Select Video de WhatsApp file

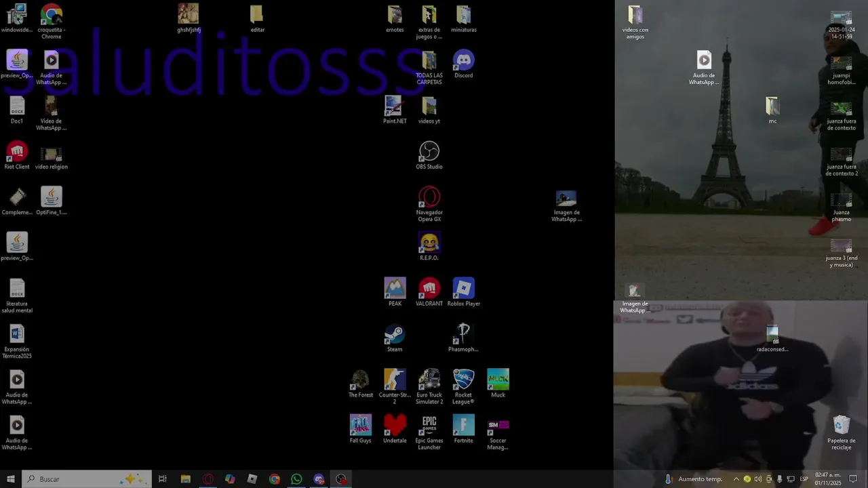point(52,113)
